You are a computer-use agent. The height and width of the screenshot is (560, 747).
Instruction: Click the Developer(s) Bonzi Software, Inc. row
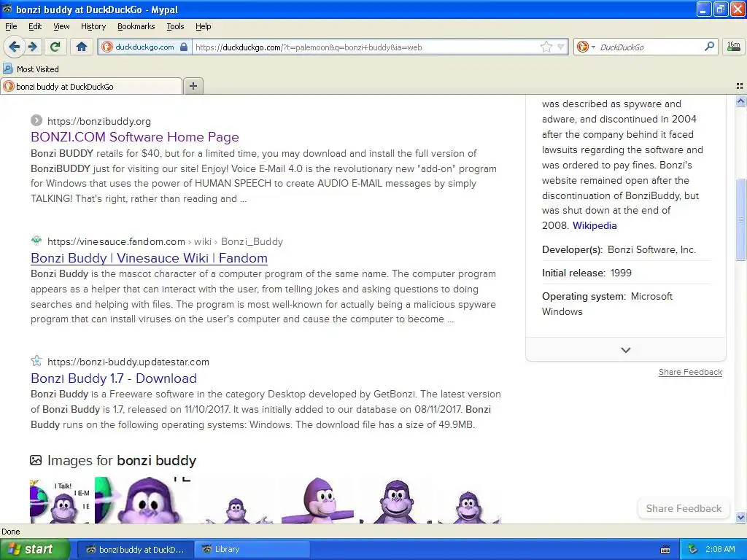tap(625, 249)
